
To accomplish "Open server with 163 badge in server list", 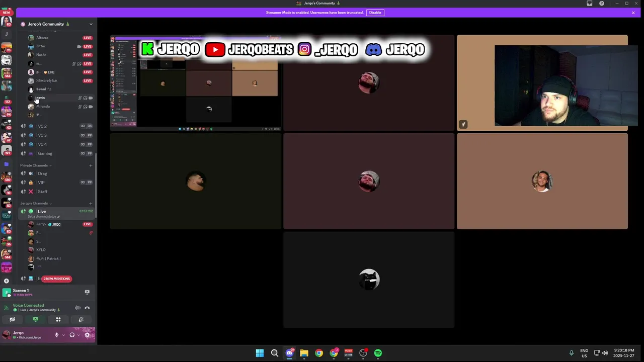I will tap(7, 73).
